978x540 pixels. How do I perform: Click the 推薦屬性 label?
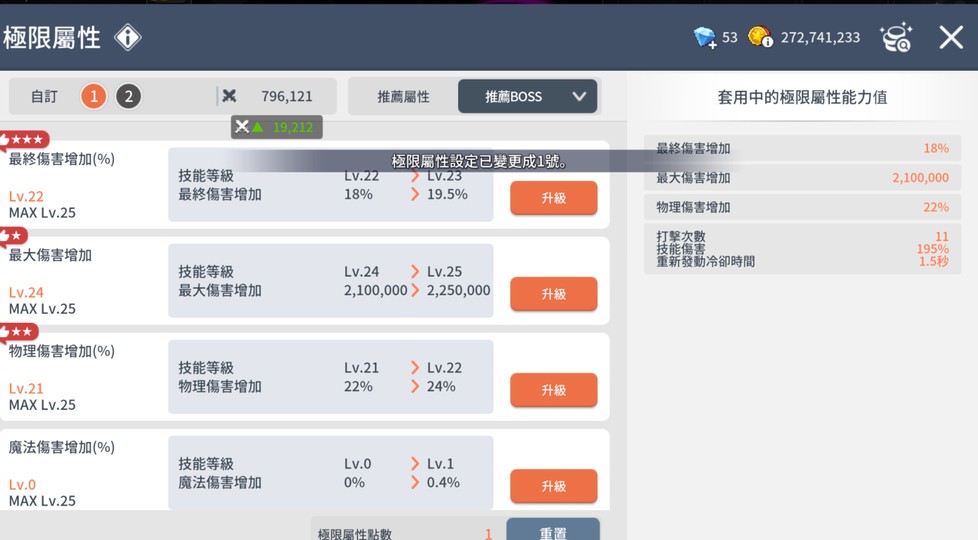[x=404, y=97]
